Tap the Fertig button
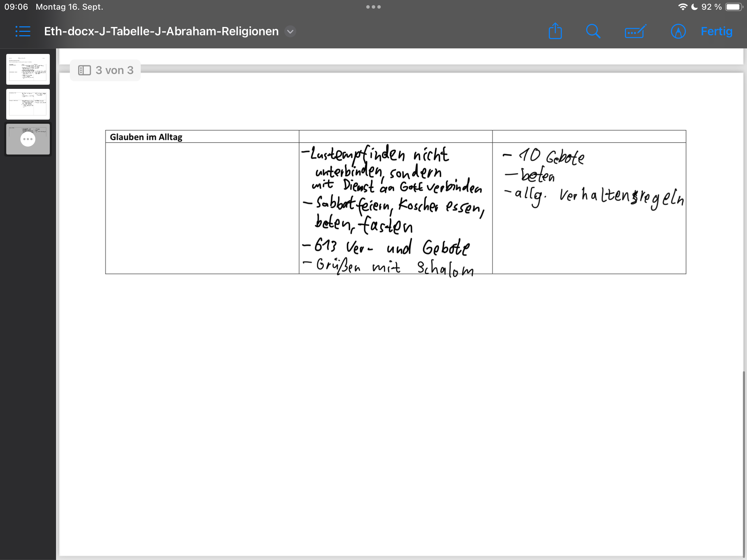747x560 pixels. coord(716,31)
